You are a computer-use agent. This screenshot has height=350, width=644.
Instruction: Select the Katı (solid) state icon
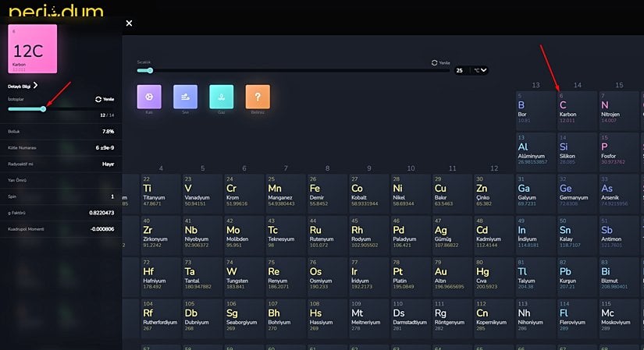148,97
